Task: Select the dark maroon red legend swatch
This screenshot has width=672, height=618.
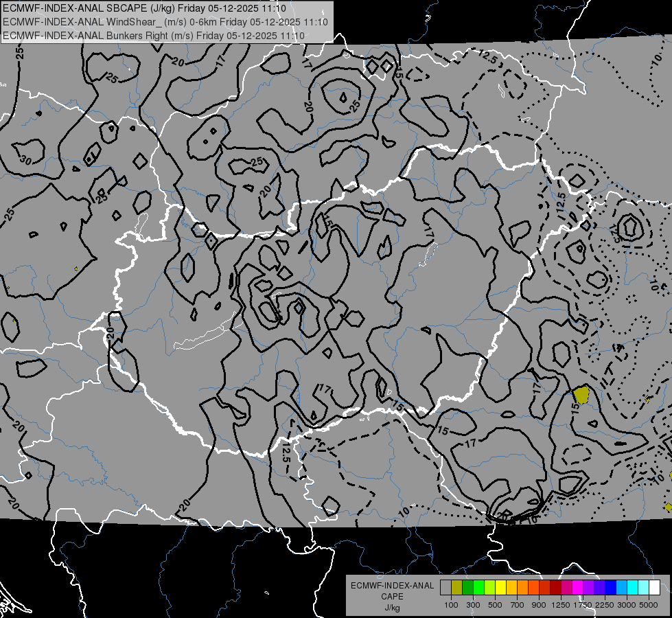Action: (556, 588)
